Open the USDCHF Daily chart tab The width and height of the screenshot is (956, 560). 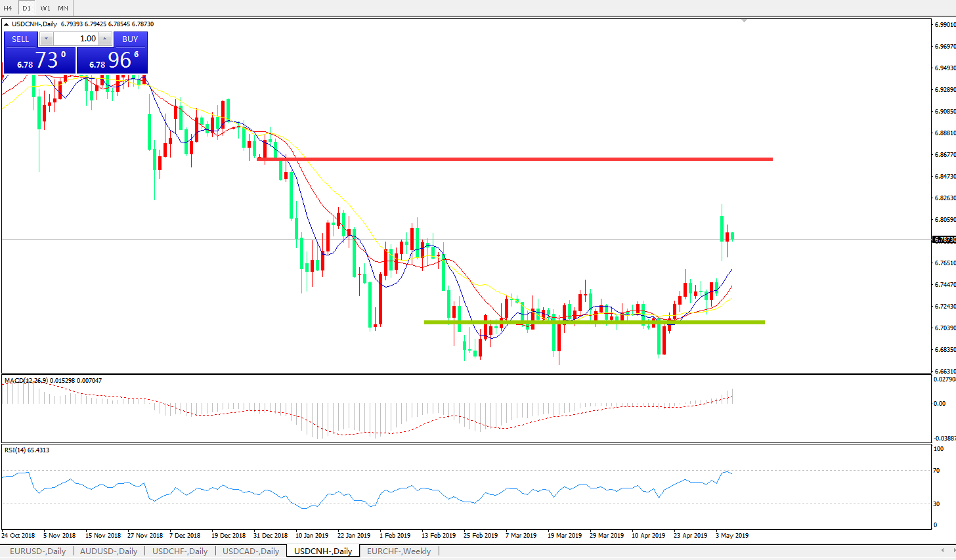point(180,551)
